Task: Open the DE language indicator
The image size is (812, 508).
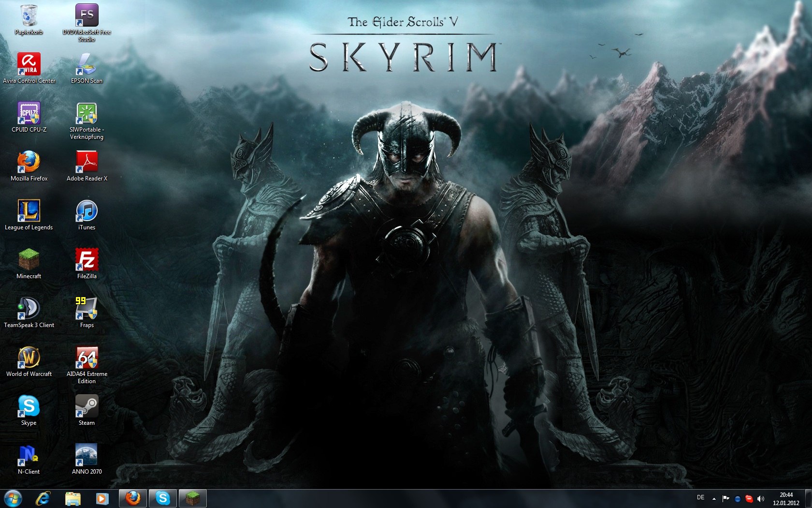Action: [x=700, y=497]
